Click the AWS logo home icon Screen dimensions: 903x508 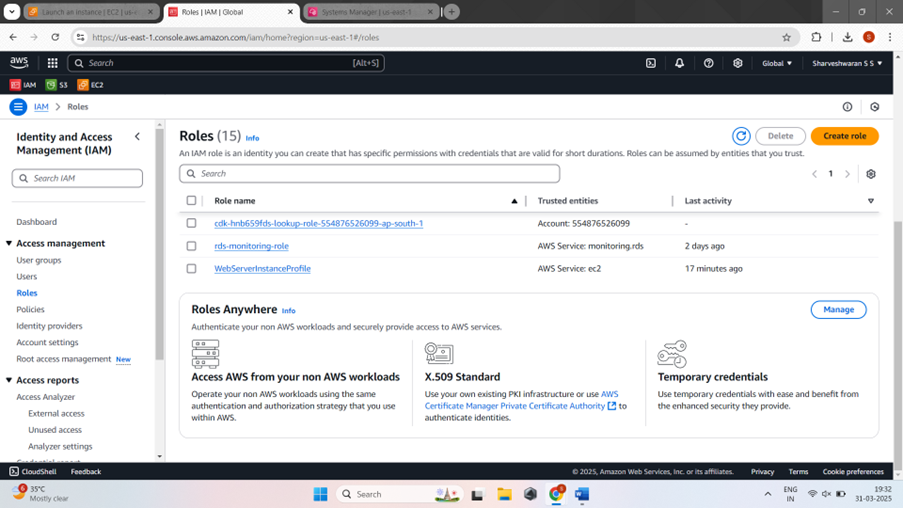(x=19, y=63)
